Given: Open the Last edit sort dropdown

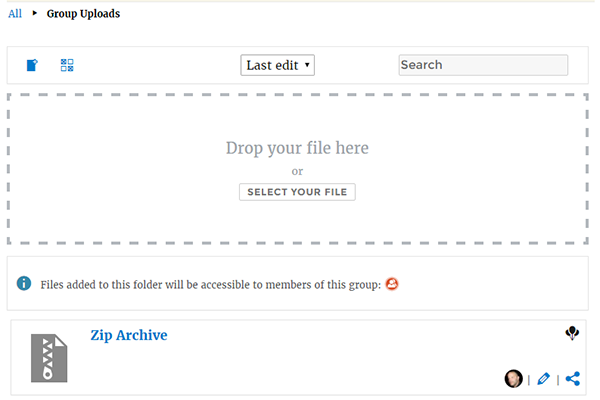Looking at the screenshot, I should pos(277,65).
